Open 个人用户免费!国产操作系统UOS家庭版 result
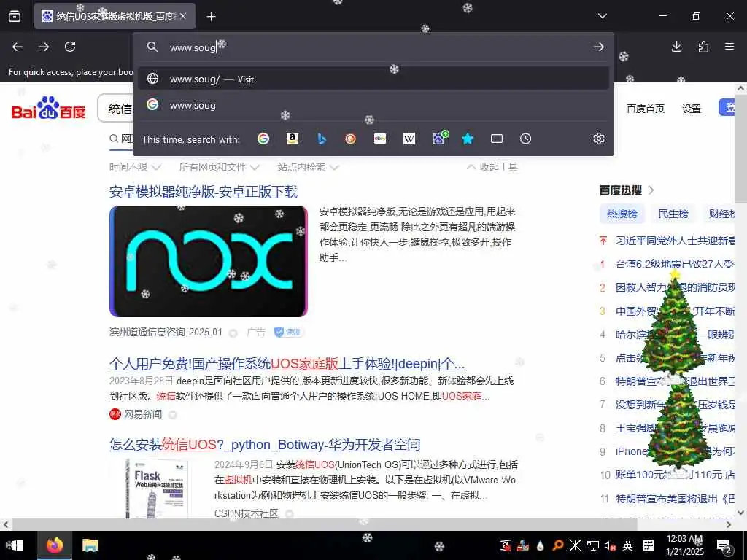747x560 pixels. (x=287, y=364)
